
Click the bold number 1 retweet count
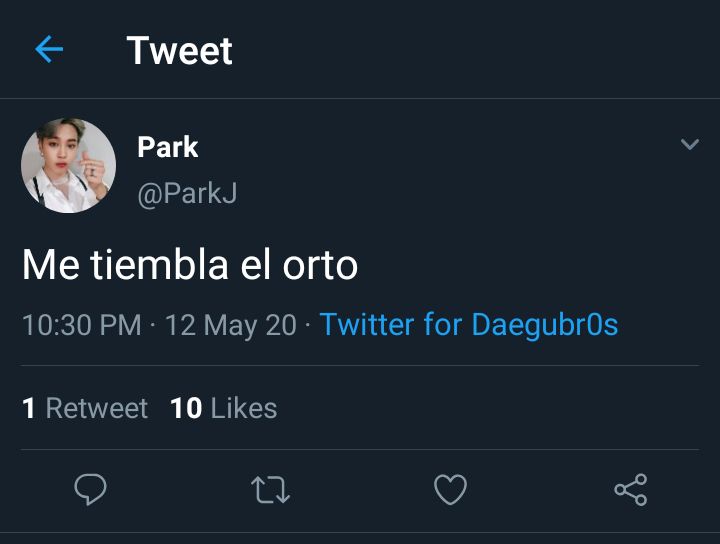[28, 408]
